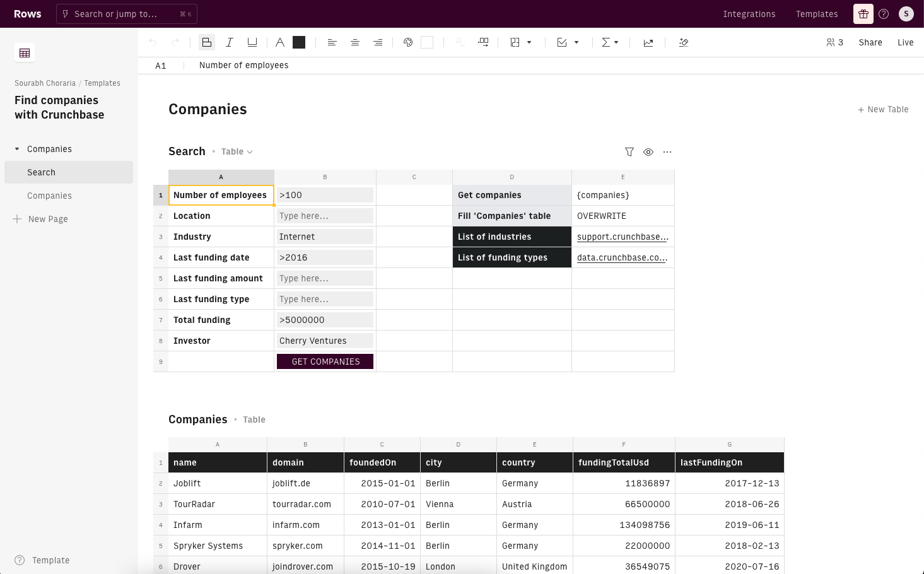Viewport: 924px width, 574px height.
Task: Click the A1 cell reference box
Action: (x=161, y=66)
